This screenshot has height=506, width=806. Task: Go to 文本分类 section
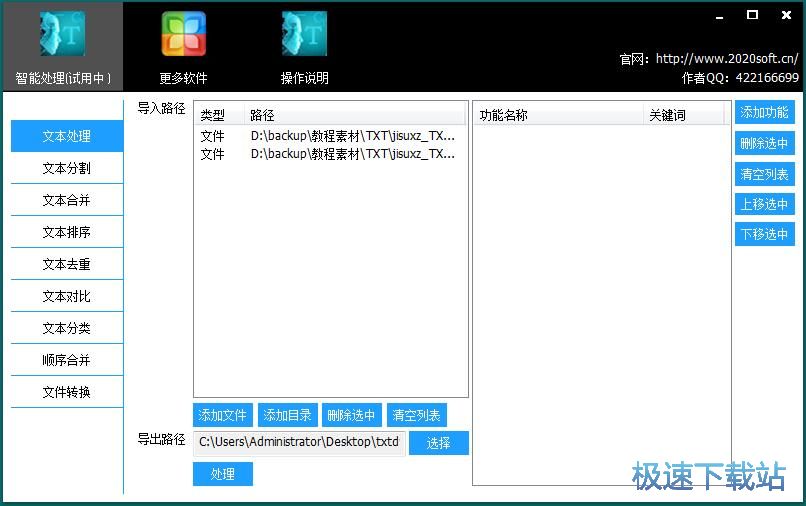(67, 328)
